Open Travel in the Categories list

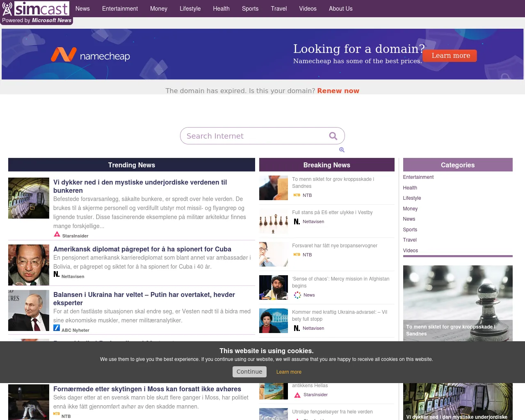click(x=410, y=240)
